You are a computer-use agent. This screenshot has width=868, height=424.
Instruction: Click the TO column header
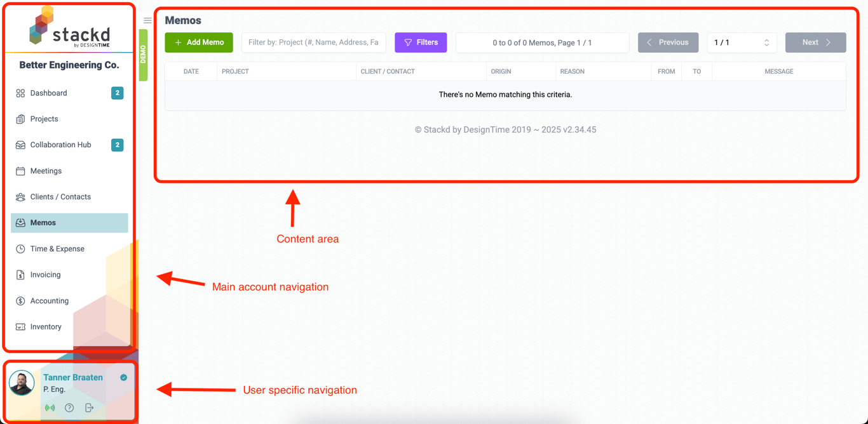point(696,72)
